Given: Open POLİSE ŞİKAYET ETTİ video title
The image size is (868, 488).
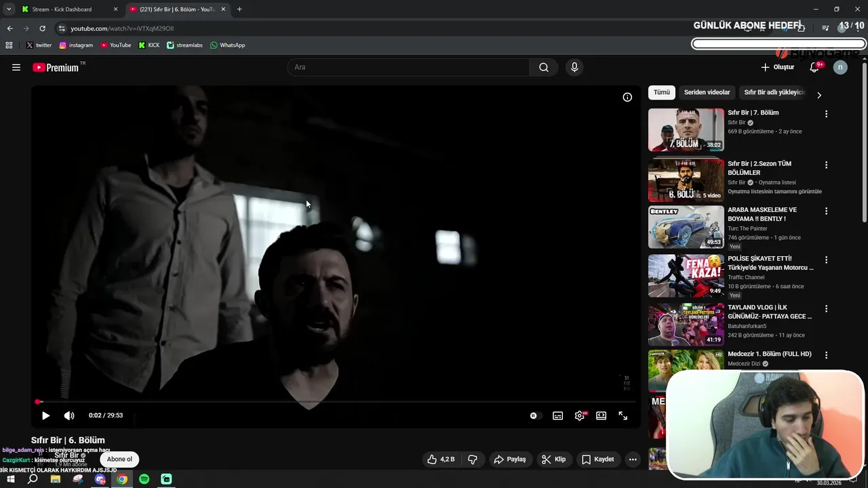Looking at the screenshot, I should pyautogui.click(x=770, y=263).
